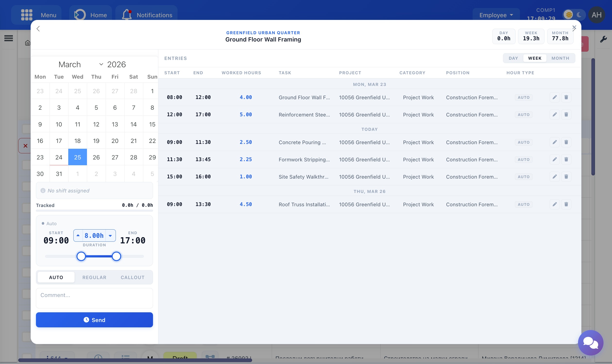
Task: Open Notifications from the bell icon
Action: [127, 15]
